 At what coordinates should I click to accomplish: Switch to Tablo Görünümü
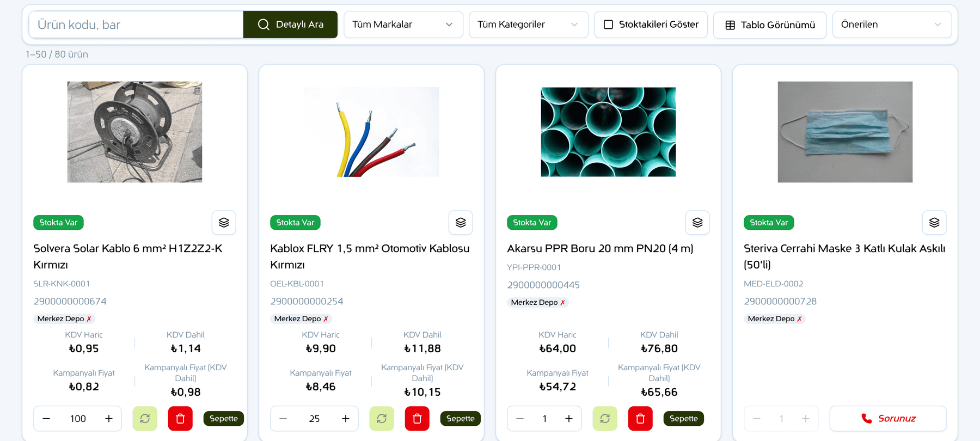[770, 25]
